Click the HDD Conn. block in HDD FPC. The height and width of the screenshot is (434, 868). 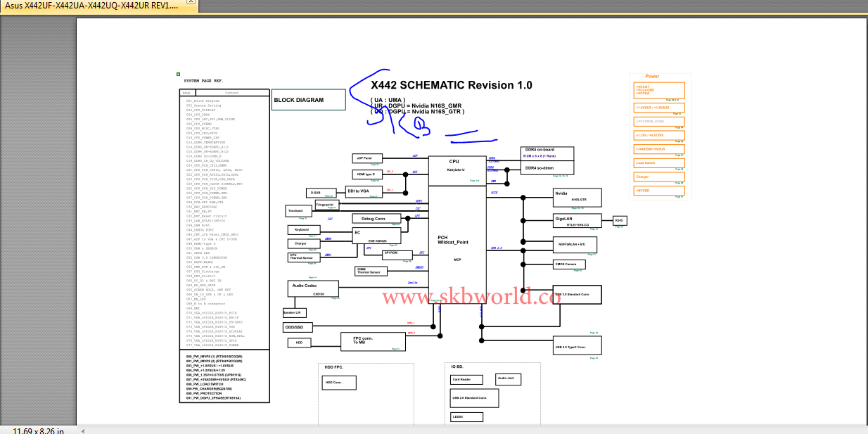(x=340, y=383)
